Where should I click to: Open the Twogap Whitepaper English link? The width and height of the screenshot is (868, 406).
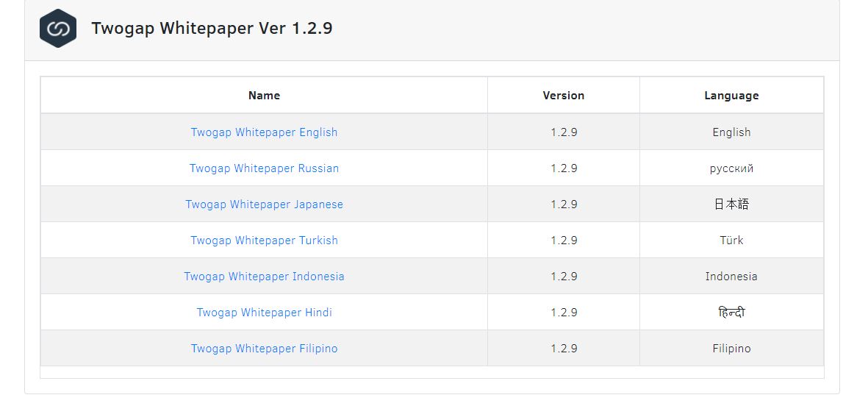click(264, 132)
